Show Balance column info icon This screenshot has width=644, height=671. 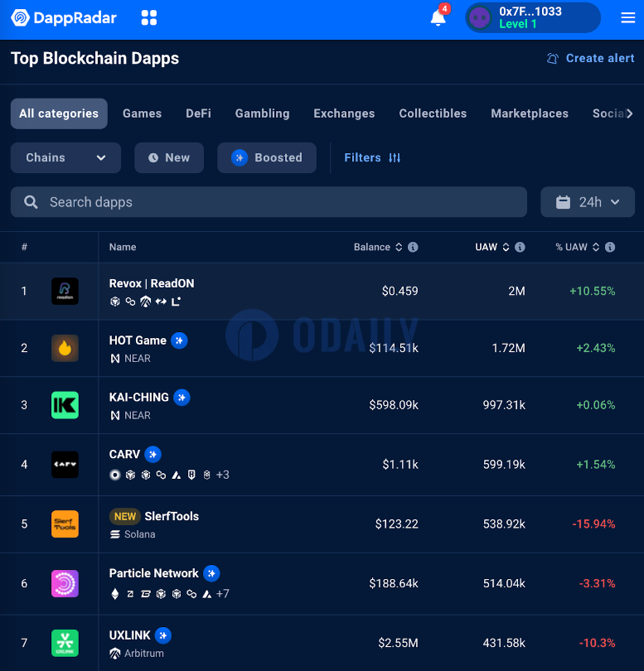tap(413, 248)
